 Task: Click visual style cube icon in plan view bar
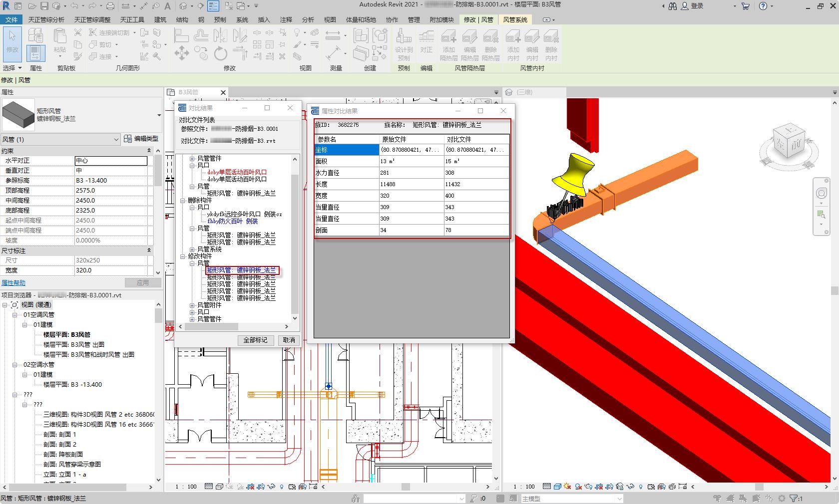coord(219,487)
